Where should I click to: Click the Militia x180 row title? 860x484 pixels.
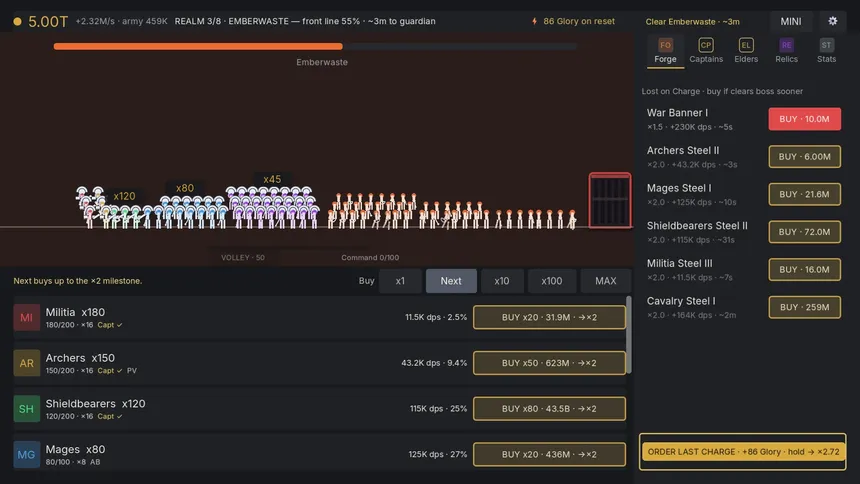(75, 312)
